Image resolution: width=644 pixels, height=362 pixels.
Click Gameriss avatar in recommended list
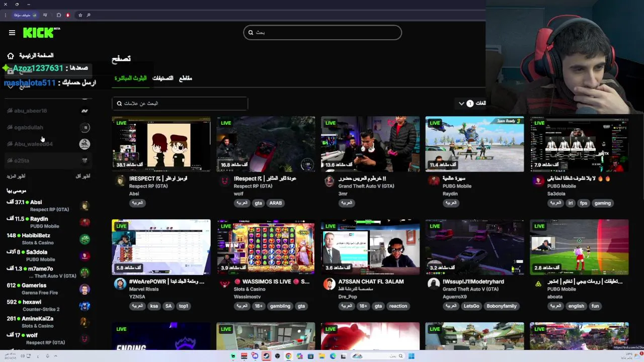[85, 289]
